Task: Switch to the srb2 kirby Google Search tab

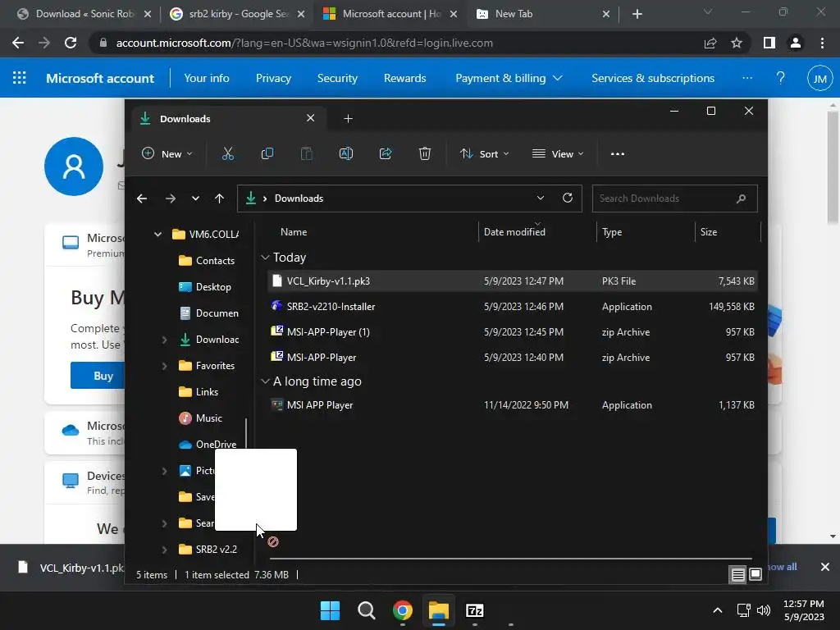Action: pyautogui.click(x=236, y=14)
